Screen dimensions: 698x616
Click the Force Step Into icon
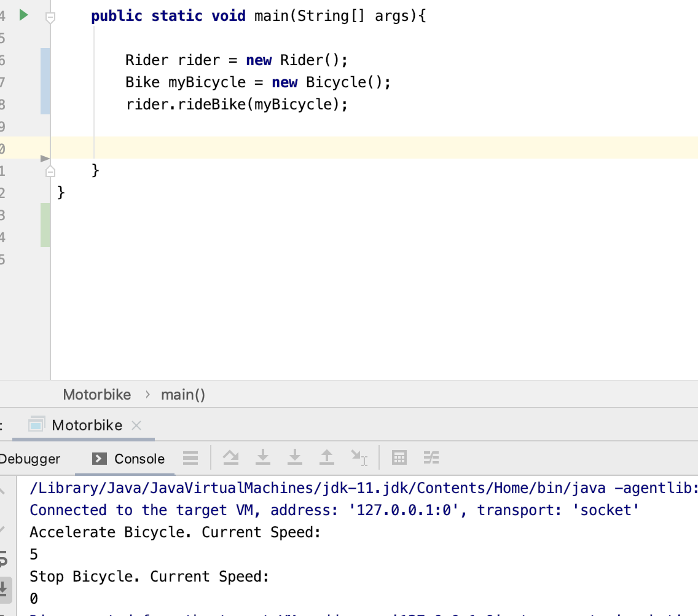click(295, 458)
